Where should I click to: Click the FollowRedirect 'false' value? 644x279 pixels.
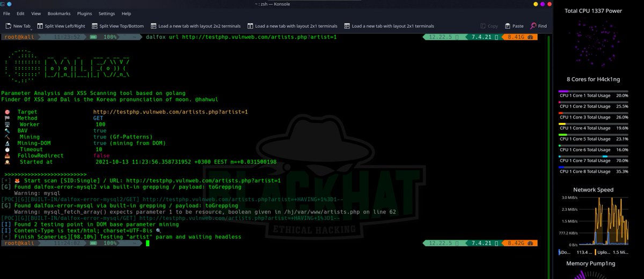pos(101,156)
